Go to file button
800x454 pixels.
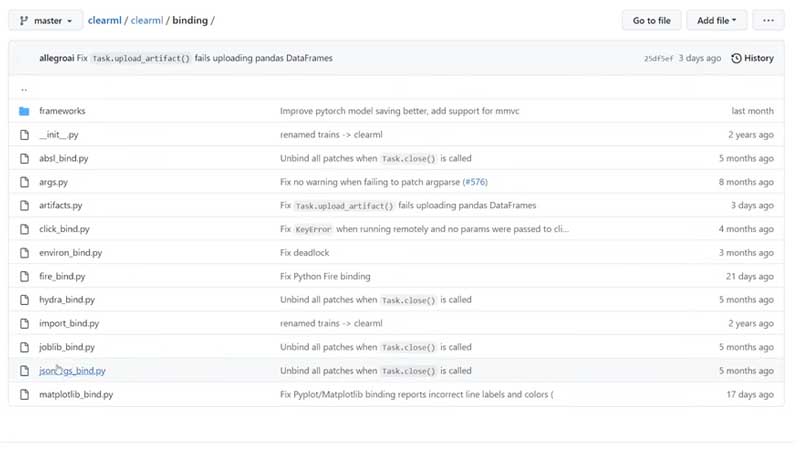(x=652, y=20)
